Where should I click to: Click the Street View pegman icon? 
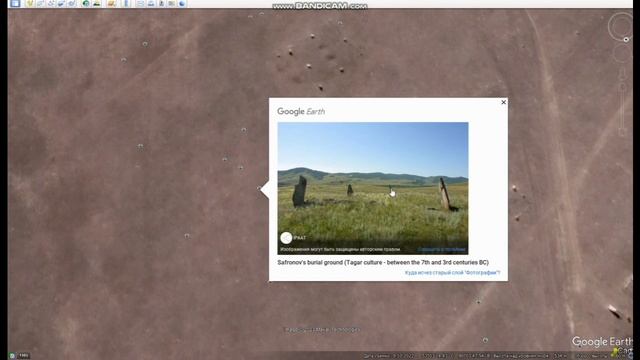pyautogui.click(x=622, y=75)
